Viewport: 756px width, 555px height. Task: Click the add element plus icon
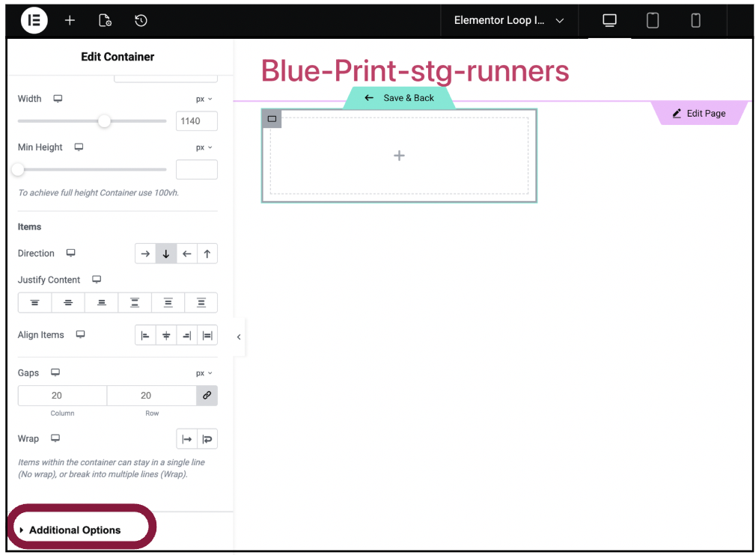pos(70,20)
